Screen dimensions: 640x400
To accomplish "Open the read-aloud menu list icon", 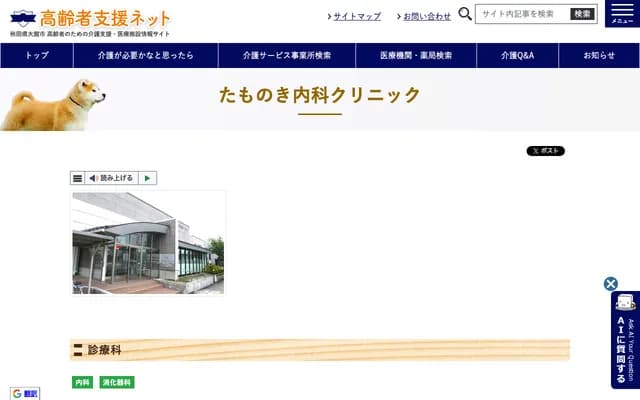I will click(77, 178).
